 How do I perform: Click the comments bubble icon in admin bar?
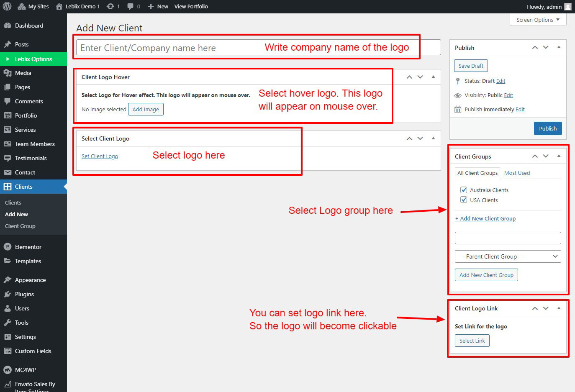pos(131,6)
